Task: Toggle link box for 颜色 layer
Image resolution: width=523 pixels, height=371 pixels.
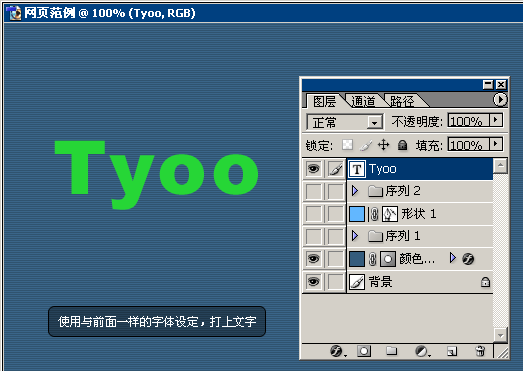Action: (335, 259)
